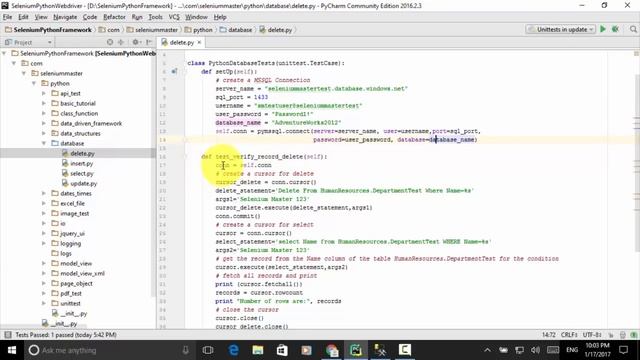Click the override gutter icon beside setUp
This screenshot has height=360, width=640.
pos(174,71)
